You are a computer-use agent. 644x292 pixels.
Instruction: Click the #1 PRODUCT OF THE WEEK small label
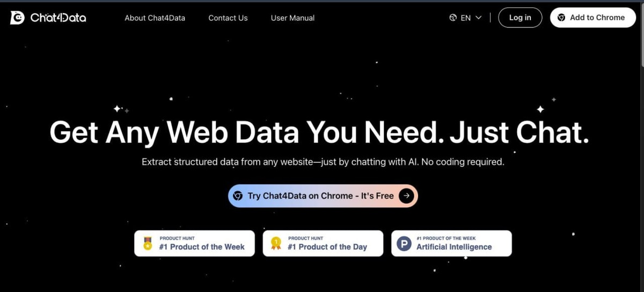446,238
